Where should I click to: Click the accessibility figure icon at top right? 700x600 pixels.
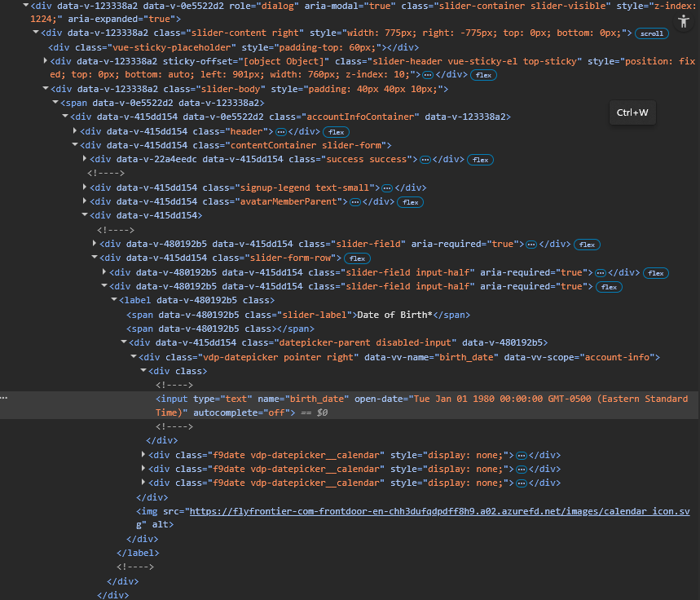point(683,21)
